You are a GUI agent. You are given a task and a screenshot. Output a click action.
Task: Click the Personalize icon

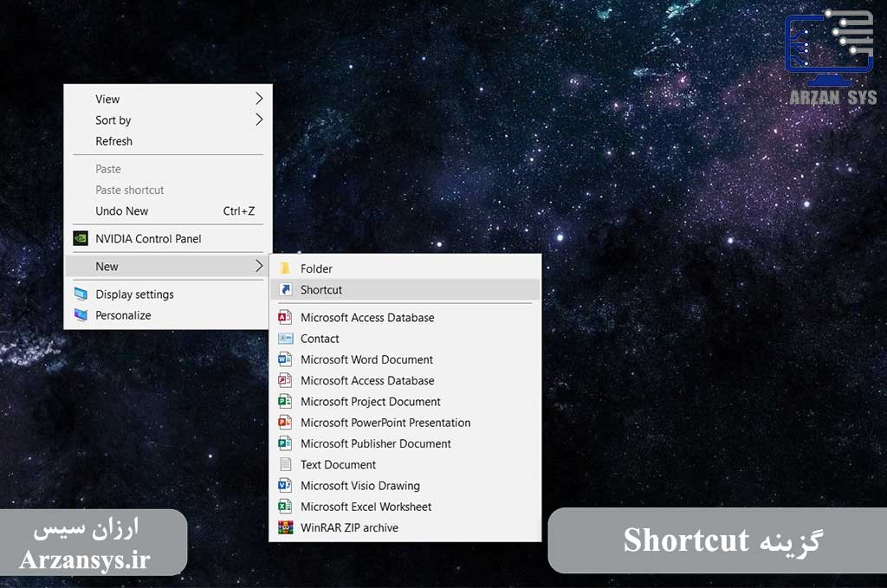(81, 315)
